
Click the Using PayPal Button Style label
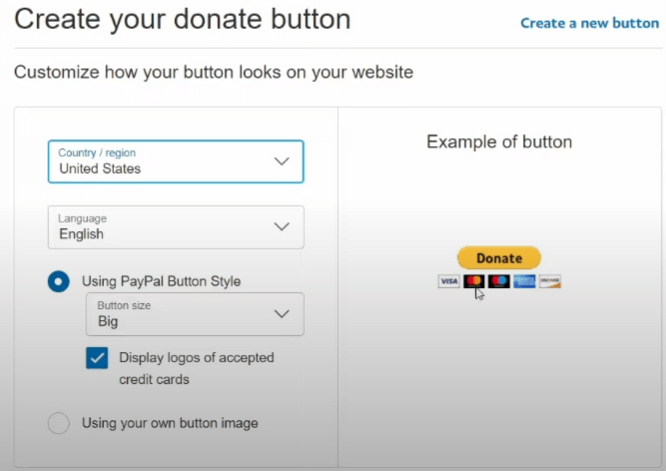[161, 282]
